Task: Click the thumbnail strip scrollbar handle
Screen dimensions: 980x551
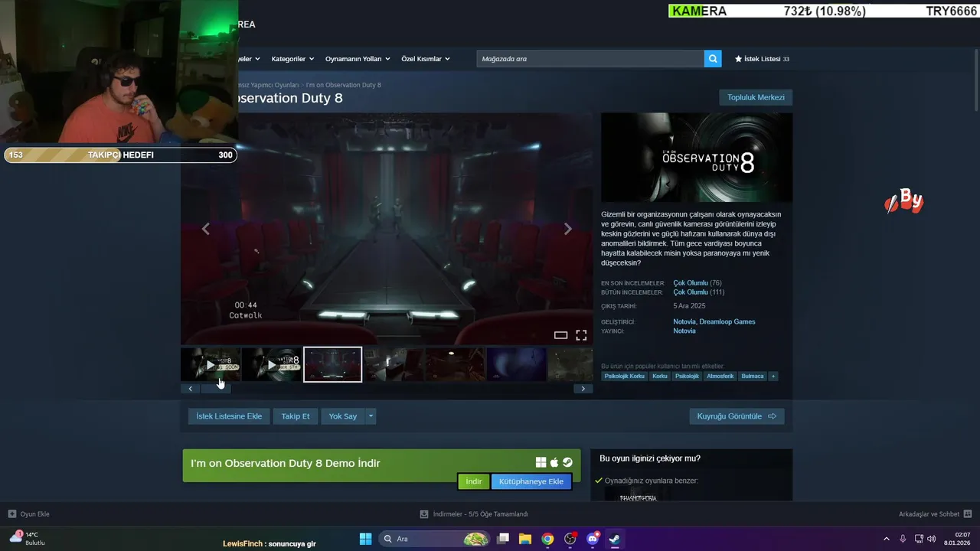Action: 216,389
